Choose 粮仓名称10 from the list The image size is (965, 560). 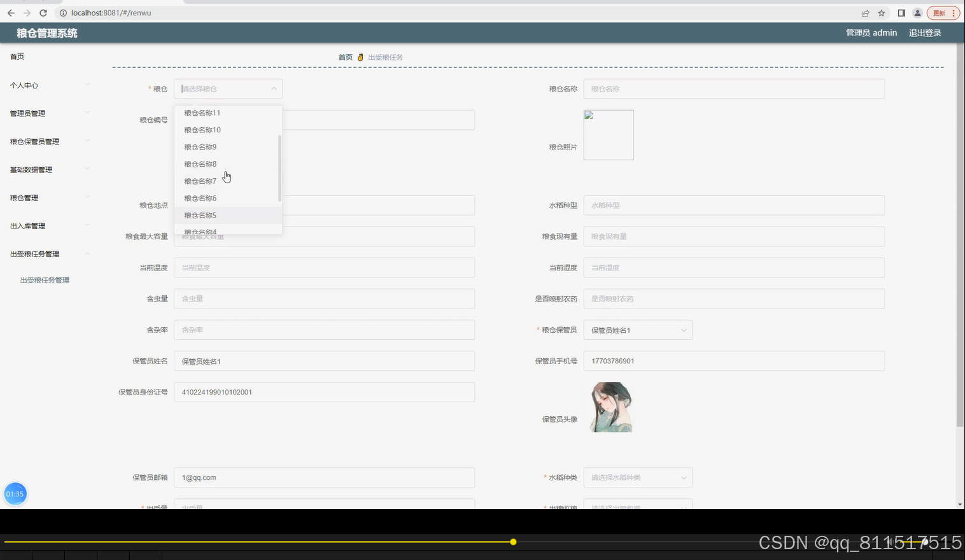228,130
